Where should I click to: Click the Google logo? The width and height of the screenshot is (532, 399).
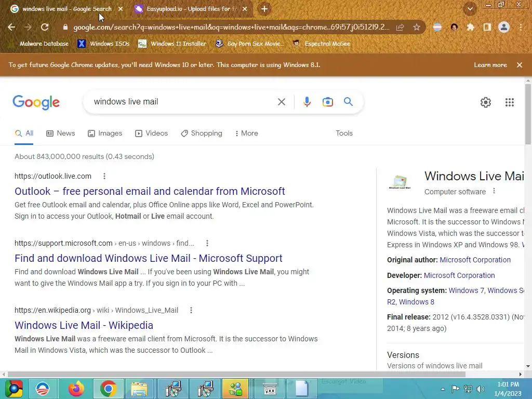[x=36, y=102]
